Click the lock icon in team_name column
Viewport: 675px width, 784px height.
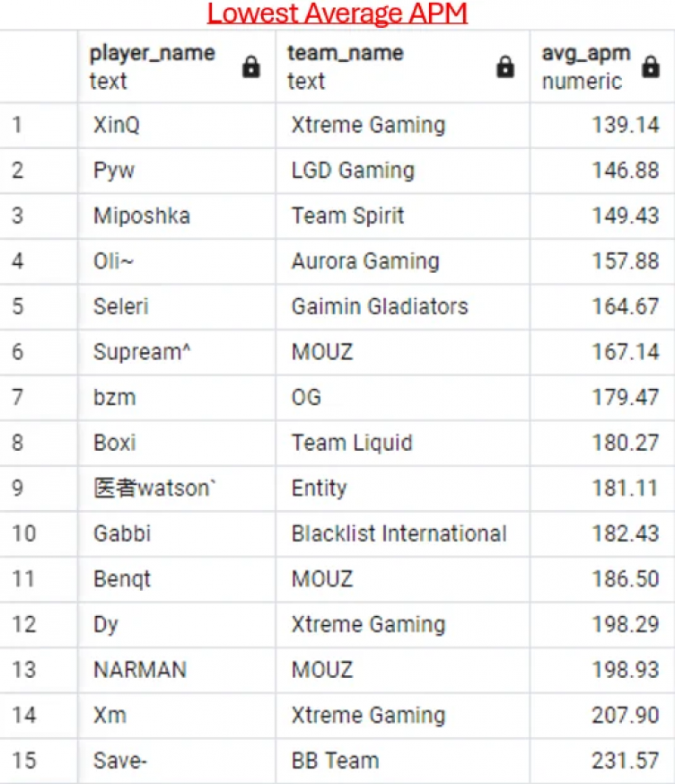pos(505,67)
